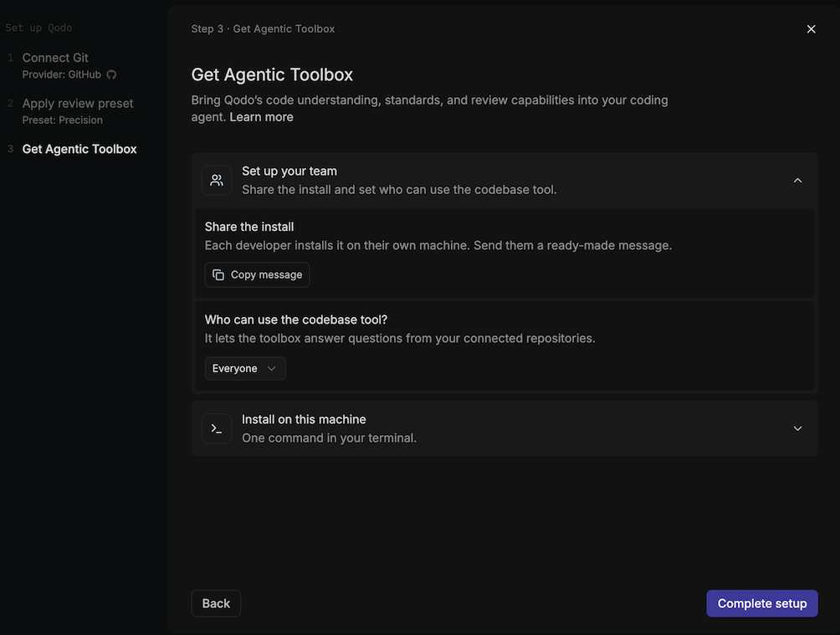Click Preset: Precision text

[62, 120]
